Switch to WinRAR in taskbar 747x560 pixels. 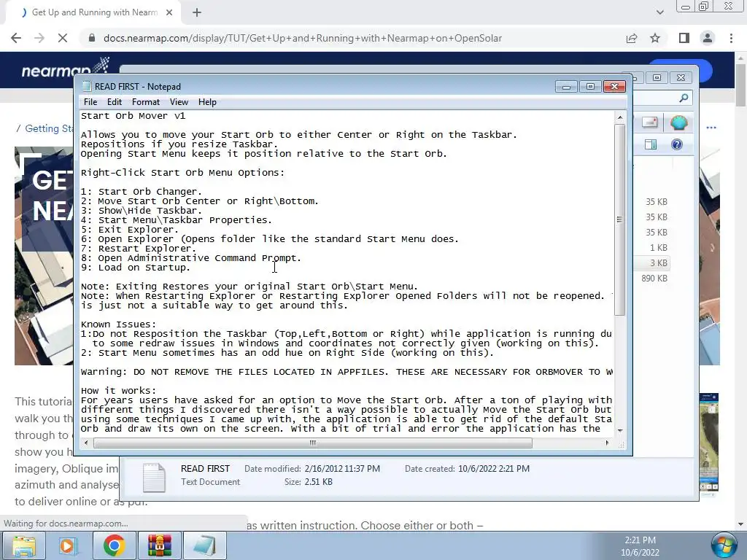[159, 545]
